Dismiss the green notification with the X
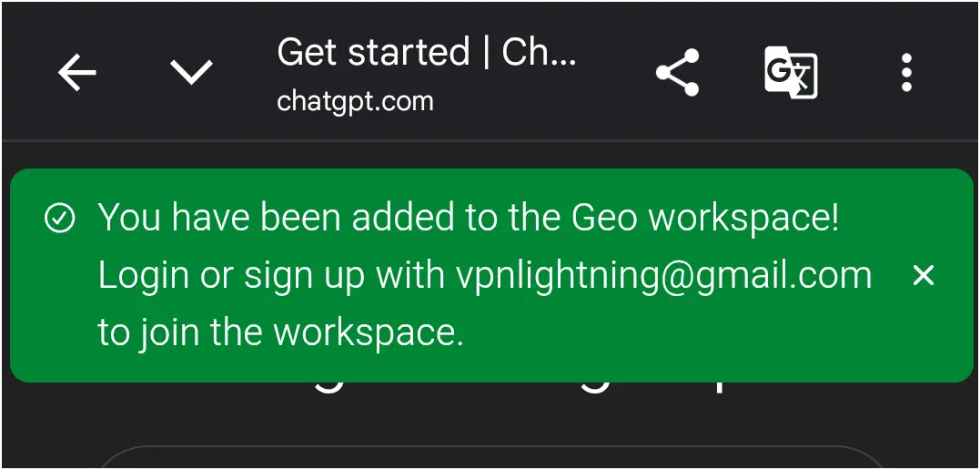Screen dimensions: 980x470 [x=923, y=275]
